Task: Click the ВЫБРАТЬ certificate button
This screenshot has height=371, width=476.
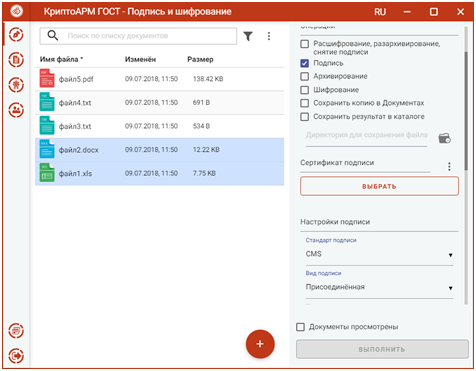Action: 379,186
